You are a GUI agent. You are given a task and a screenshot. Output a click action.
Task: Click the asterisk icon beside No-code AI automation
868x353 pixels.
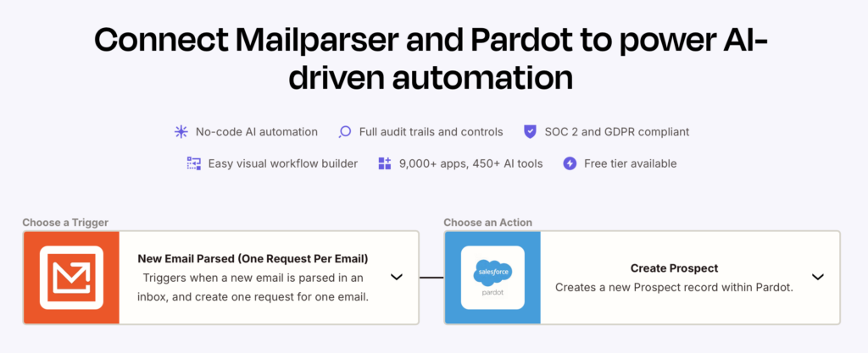tap(181, 132)
